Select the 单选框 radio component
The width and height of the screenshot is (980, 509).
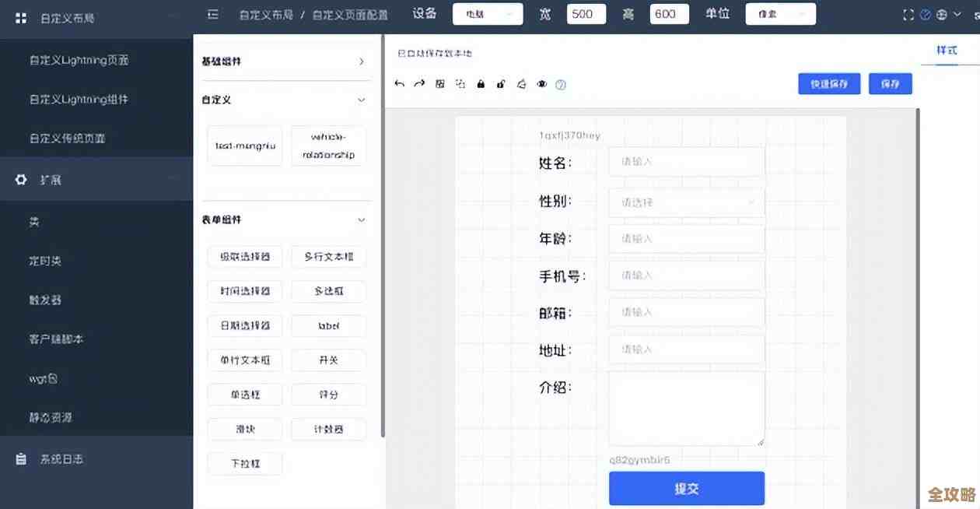point(244,394)
